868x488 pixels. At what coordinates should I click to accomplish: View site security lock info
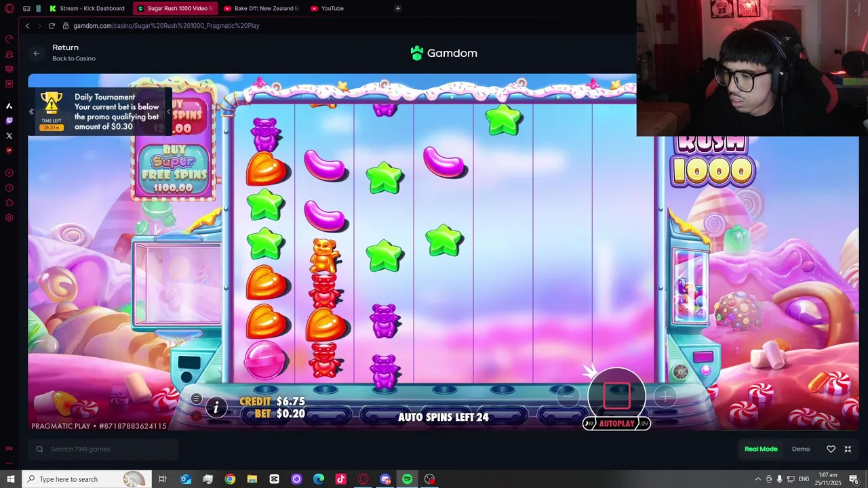pos(66,26)
